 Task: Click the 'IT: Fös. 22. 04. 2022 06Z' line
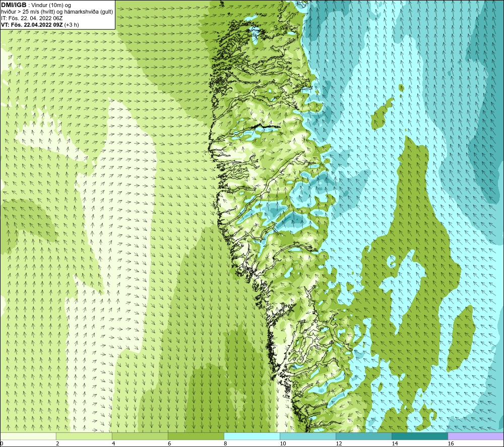pos(32,18)
